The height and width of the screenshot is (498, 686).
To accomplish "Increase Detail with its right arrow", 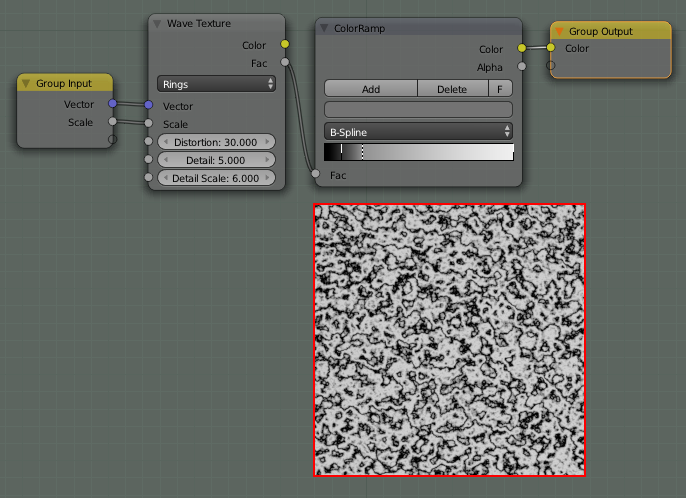I will click(x=267, y=160).
